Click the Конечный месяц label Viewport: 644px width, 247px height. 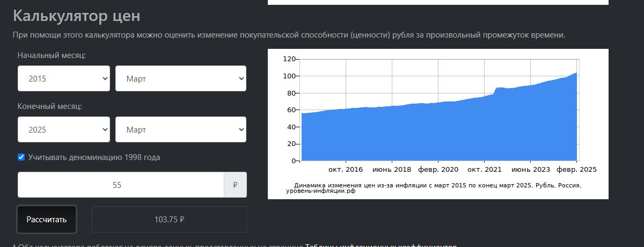click(49, 106)
